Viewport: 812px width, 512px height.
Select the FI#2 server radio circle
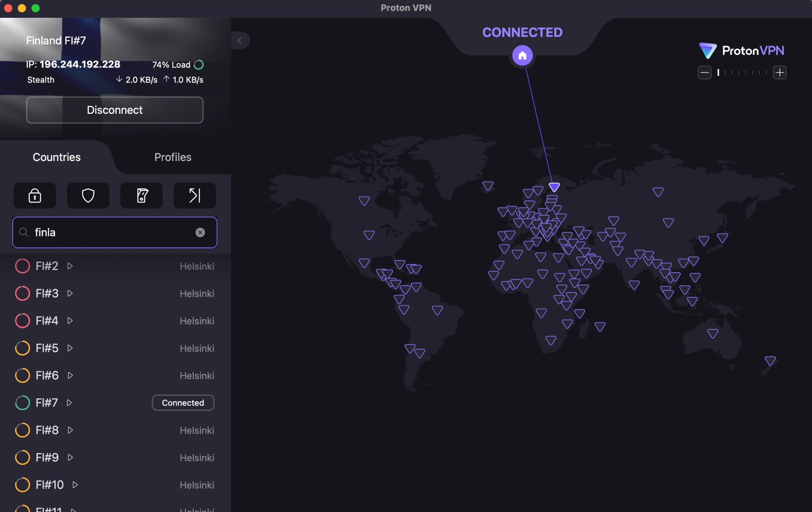click(x=23, y=266)
